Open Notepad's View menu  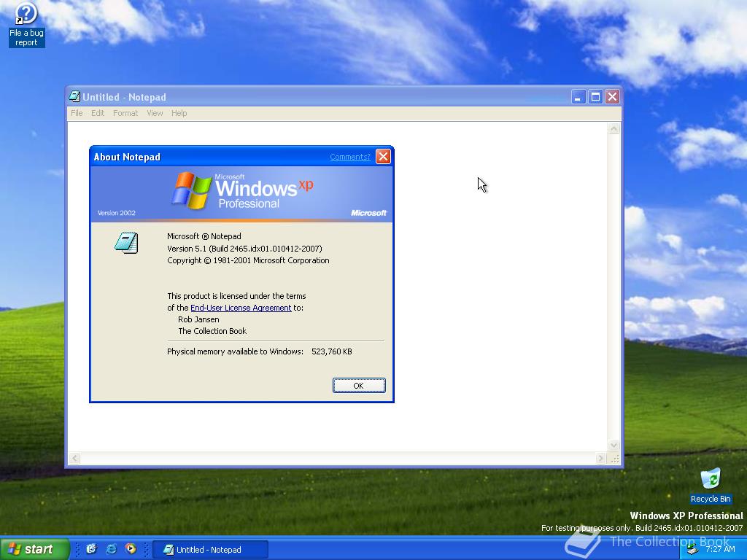tap(155, 113)
